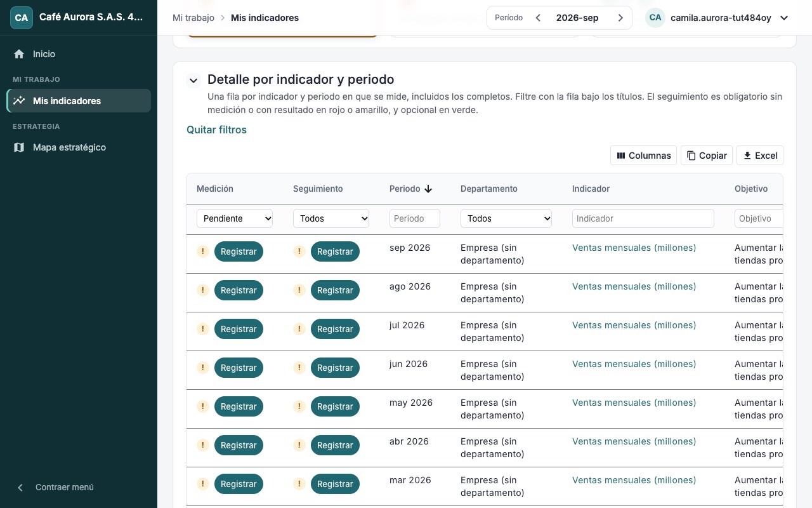
Task: Focus the Objetivo filter input
Action: [x=759, y=218]
